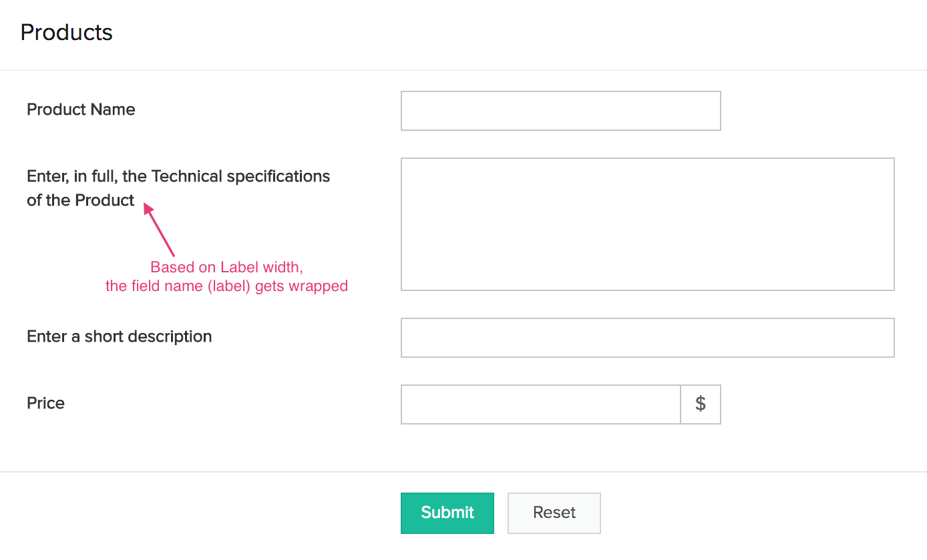Click into the Price input field
Screen dimensions: 927x560
click(x=540, y=404)
